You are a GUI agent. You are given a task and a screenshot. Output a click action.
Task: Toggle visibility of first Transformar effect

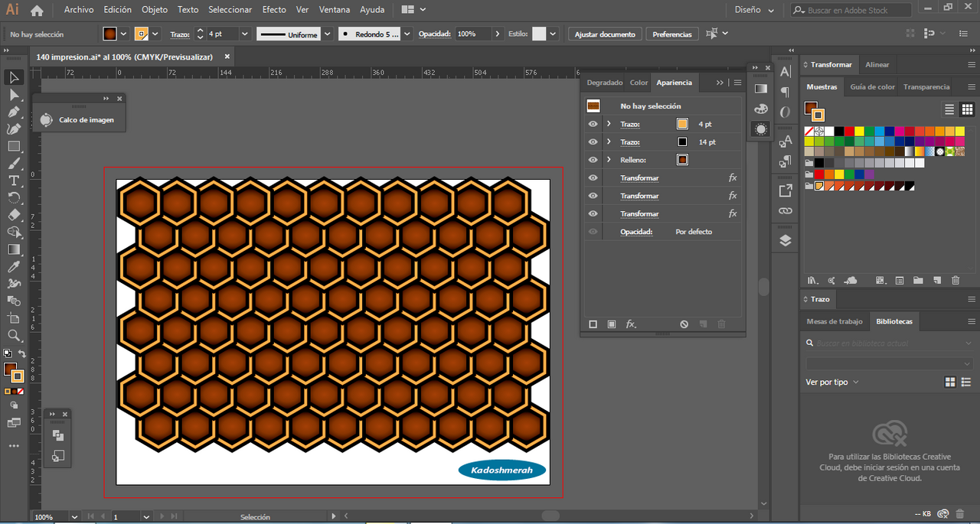(x=593, y=177)
